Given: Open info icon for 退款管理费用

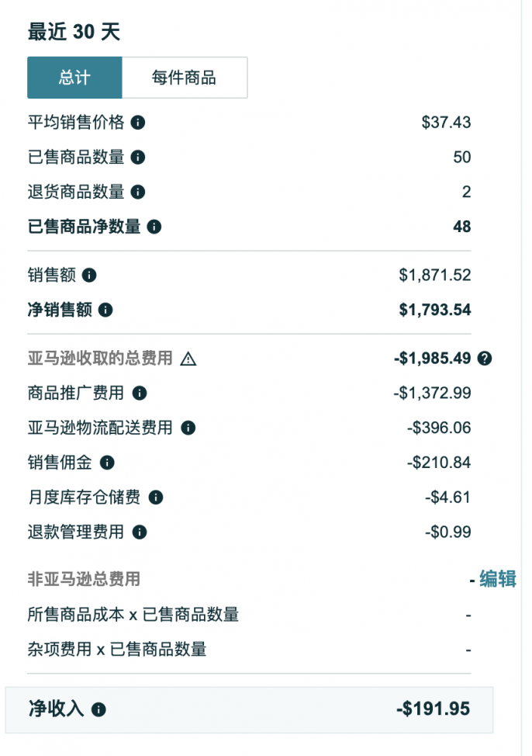Looking at the screenshot, I should click(140, 532).
